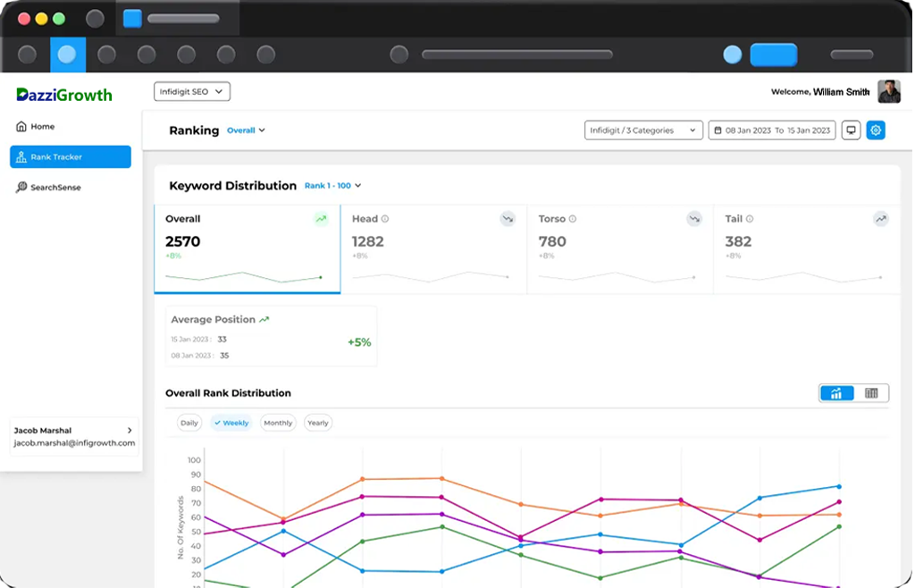The width and height of the screenshot is (915, 588).
Task: Select the Daily interval option
Action: pos(189,423)
